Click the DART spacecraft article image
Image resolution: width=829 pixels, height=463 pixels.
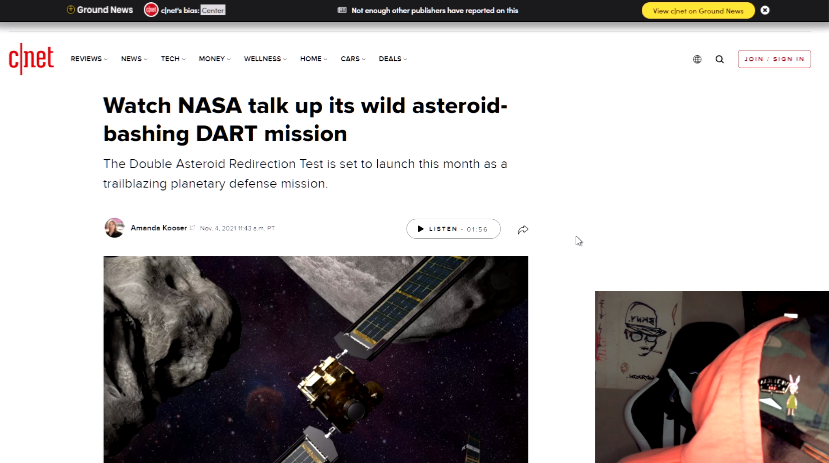[315, 358]
